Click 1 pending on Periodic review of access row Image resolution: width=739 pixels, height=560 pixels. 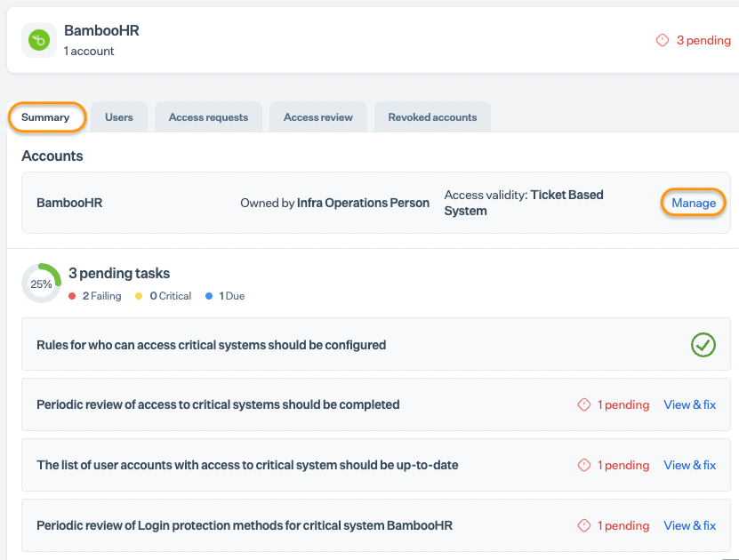(x=623, y=404)
